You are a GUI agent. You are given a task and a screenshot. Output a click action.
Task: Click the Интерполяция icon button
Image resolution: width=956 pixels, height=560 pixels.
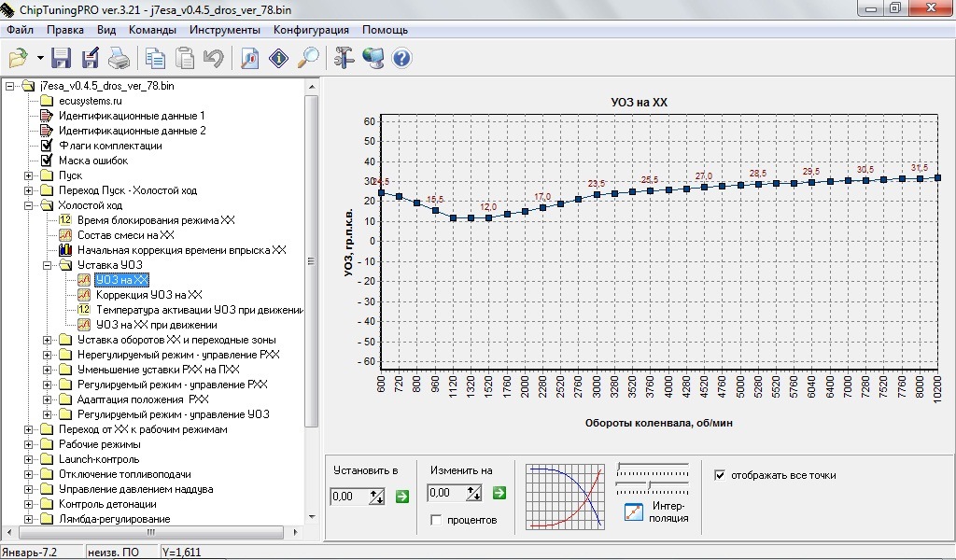coord(634,511)
